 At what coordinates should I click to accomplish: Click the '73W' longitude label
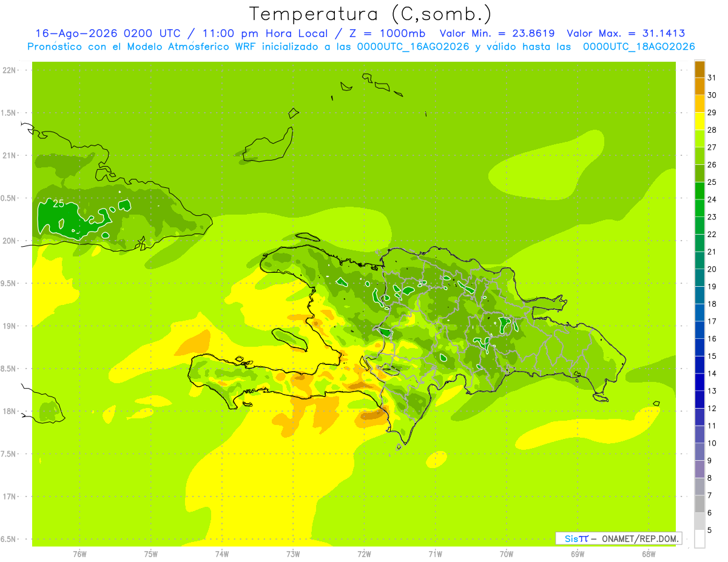coord(293,554)
